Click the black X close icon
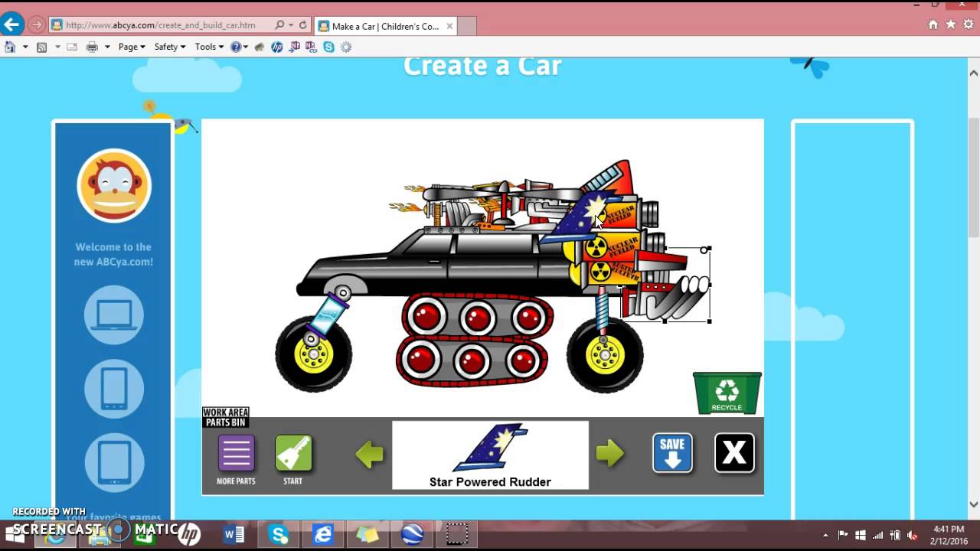 pyautogui.click(x=734, y=453)
